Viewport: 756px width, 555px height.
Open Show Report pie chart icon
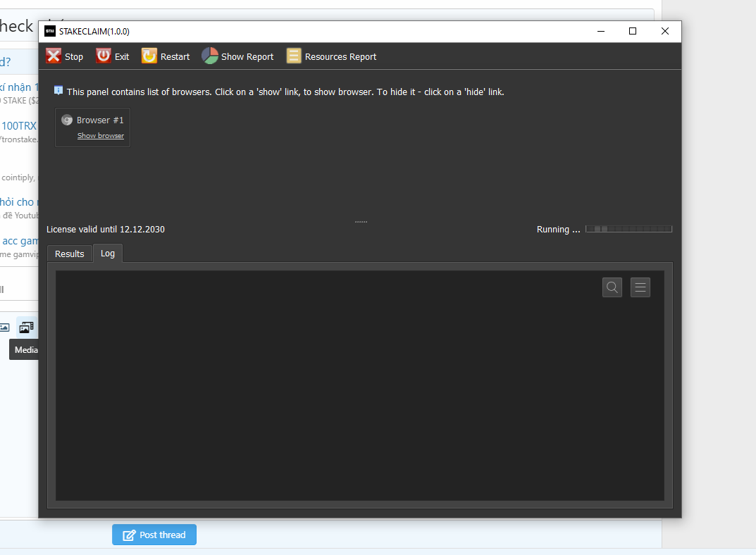click(210, 56)
